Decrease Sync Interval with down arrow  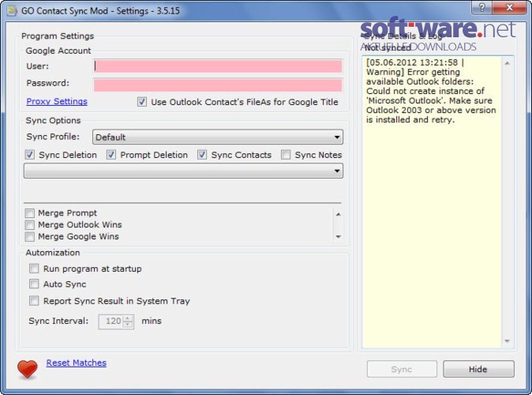point(128,325)
